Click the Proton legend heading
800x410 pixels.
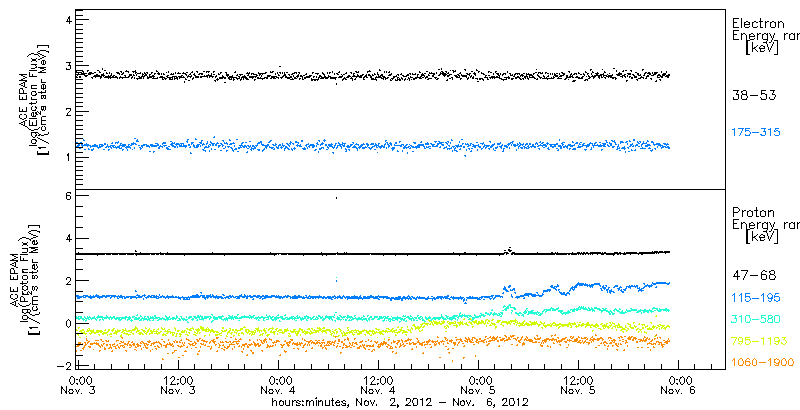click(753, 213)
